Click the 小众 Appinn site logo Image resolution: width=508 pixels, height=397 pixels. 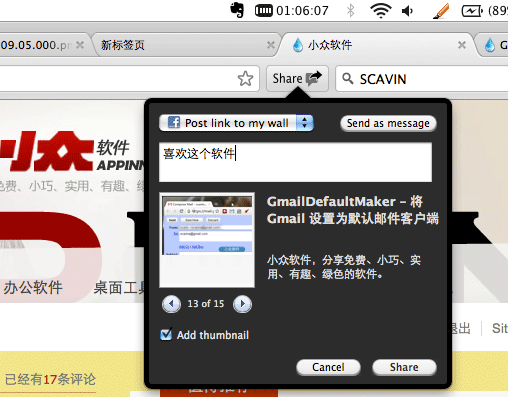pyautogui.click(x=72, y=152)
